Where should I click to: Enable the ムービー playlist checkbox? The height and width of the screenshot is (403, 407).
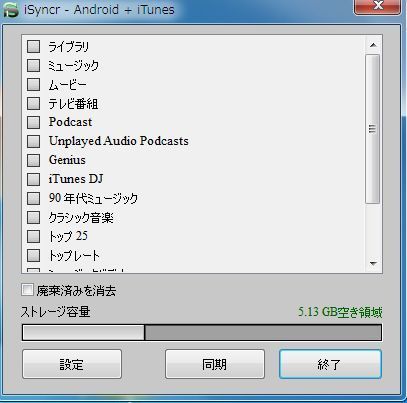[x=33, y=85]
